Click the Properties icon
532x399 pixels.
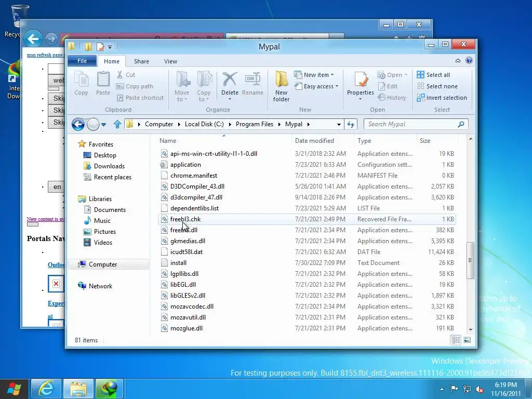(361, 79)
